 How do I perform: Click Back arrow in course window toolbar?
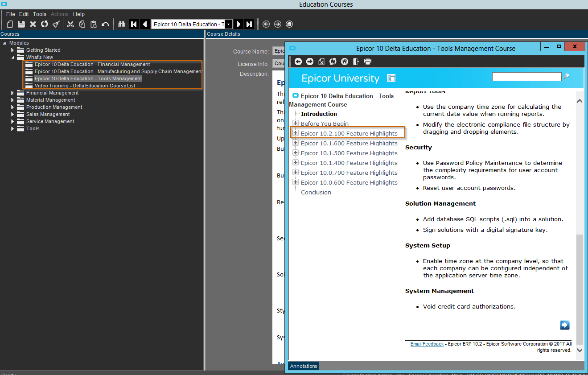(x=298, y=62)
